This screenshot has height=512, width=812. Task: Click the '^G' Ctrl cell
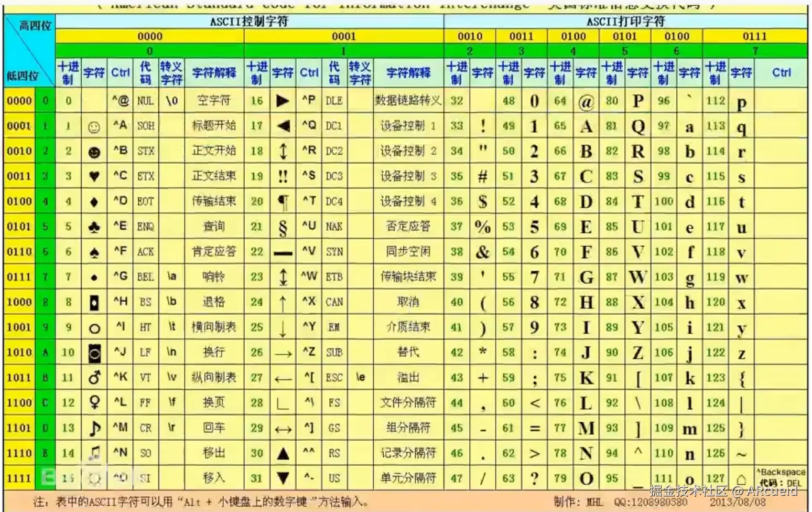click(120, 276)
